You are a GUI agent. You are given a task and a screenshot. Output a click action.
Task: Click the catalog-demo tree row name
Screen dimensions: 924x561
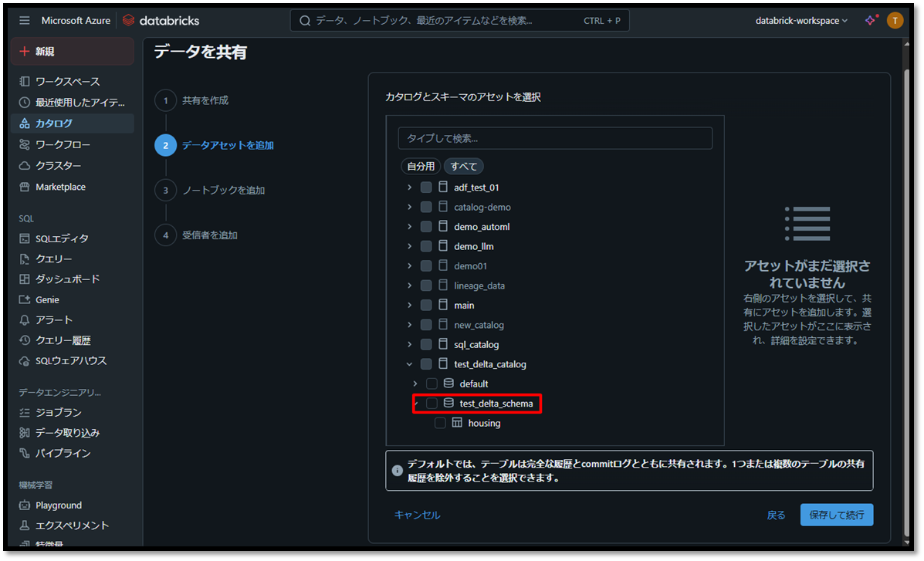pos(482,208)
